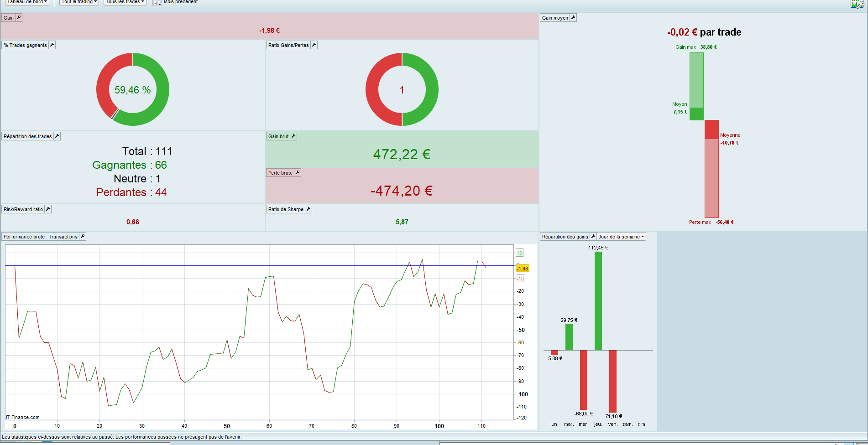Open the Gain panel wrench settings
The image size is (868, 445).
19,18
